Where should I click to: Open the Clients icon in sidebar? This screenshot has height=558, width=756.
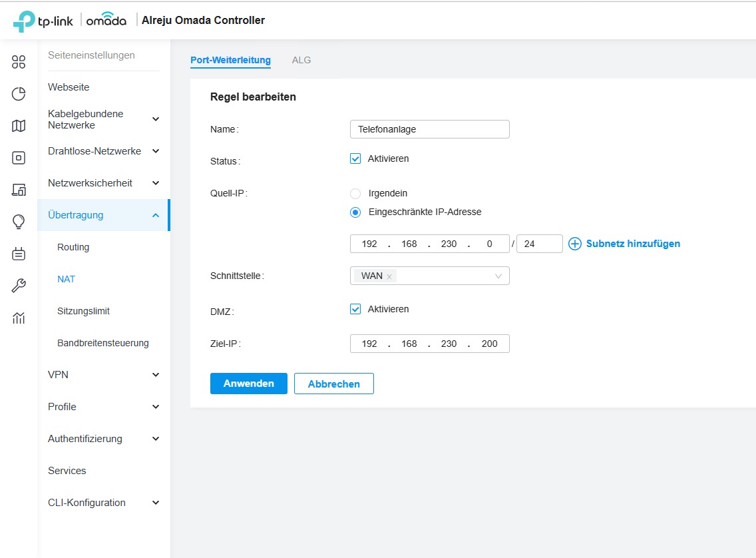(19, 190)
